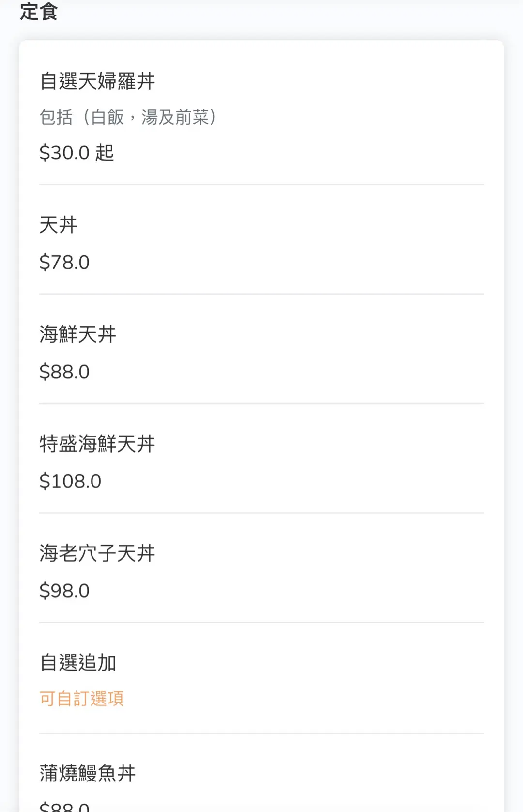Open the 自選追加 add-on item

tap(77, 663)
